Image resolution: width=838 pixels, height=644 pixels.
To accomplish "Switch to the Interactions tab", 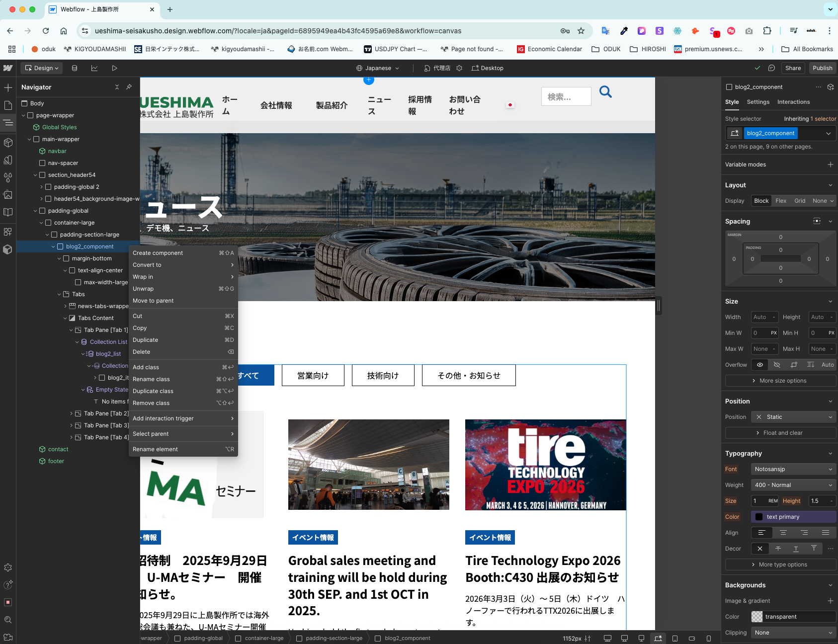I will click(x=793, y=102).
